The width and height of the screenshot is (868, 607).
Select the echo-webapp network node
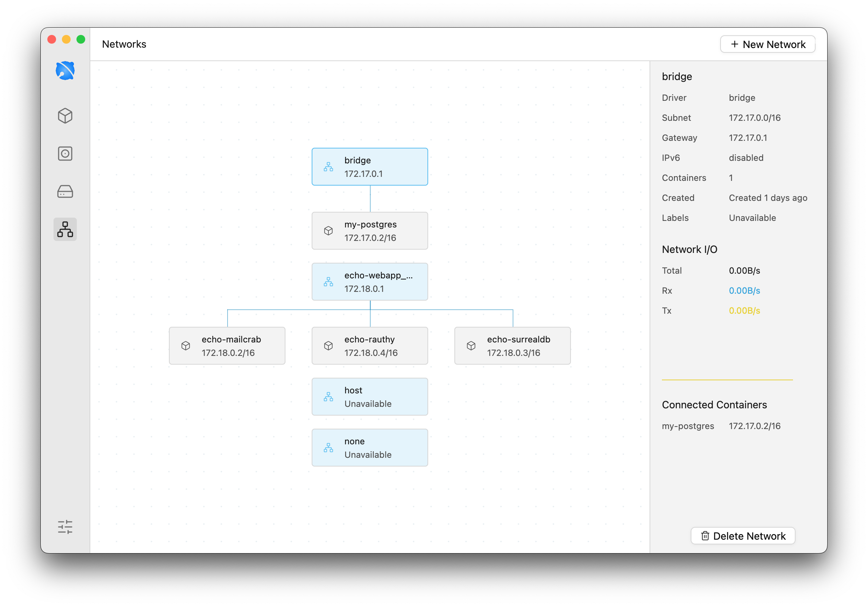[x=370, y=282]
